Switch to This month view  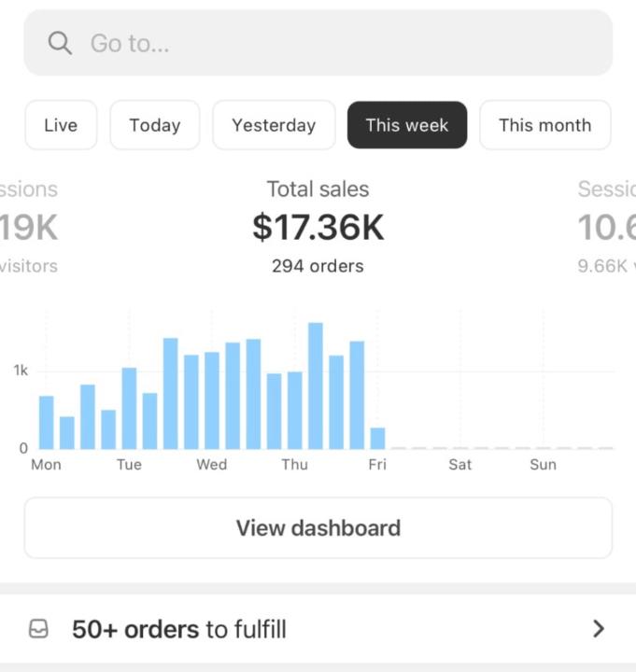[x=544, y=125]
